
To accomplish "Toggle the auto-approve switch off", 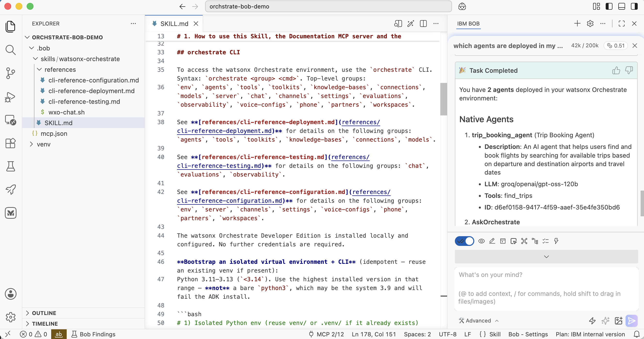I will coord(465,241).
